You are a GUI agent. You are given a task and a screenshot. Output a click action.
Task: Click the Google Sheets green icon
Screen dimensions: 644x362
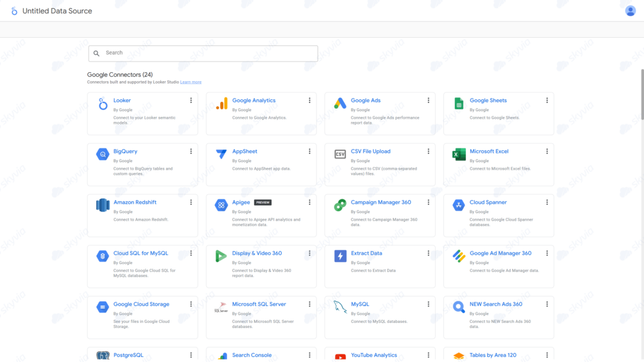(458, 104)
